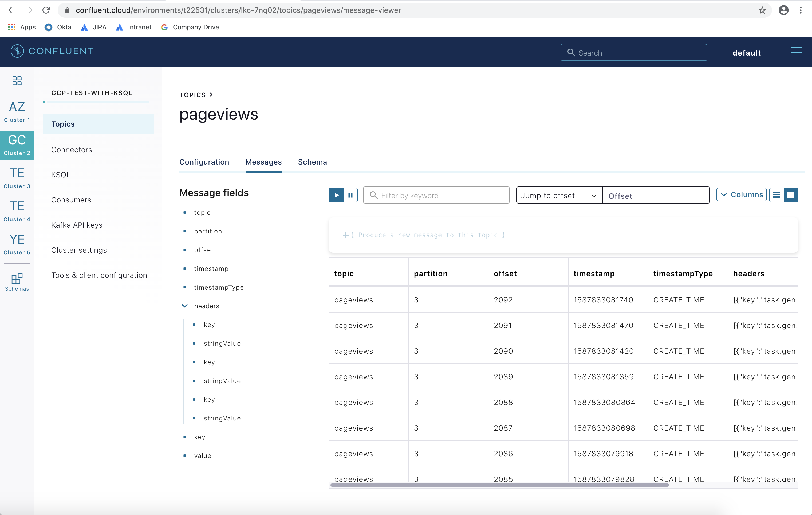This screenshot has width=812, height=515.
Task: Collapse the headers field tree
Action: (184, 306)
